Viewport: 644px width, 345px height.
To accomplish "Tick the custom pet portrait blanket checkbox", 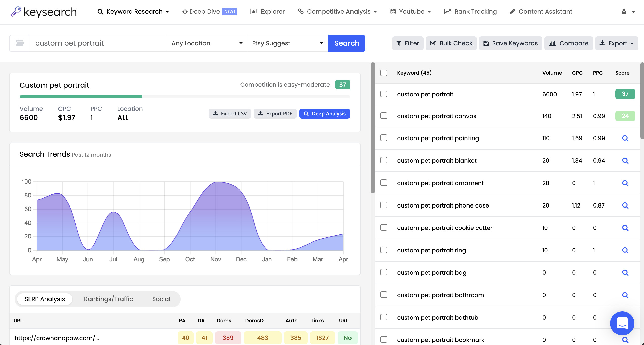I will (384, 160).
